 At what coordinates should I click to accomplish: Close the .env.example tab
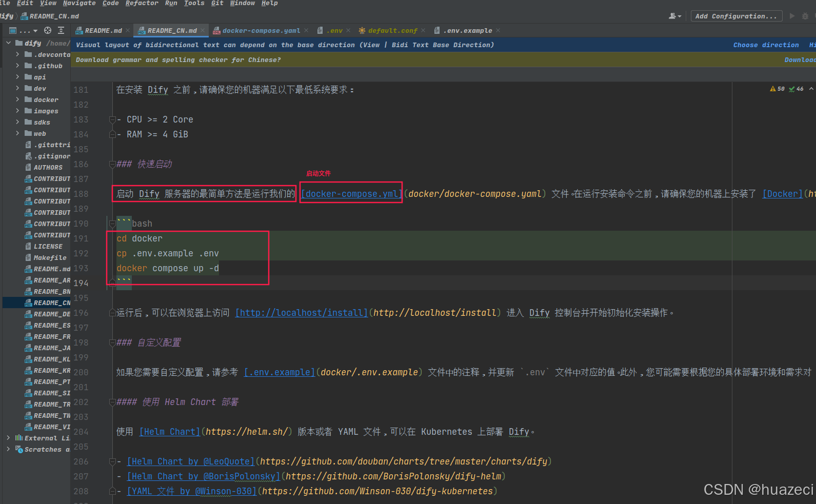point(498,31)
